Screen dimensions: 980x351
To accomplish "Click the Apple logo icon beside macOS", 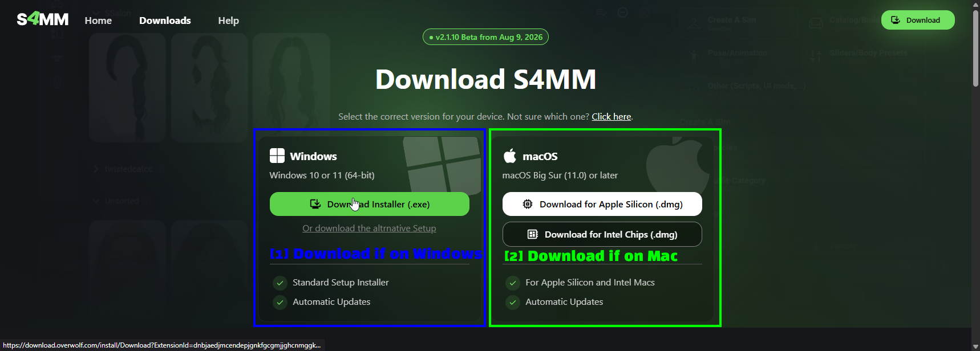I will pos(510,156).
